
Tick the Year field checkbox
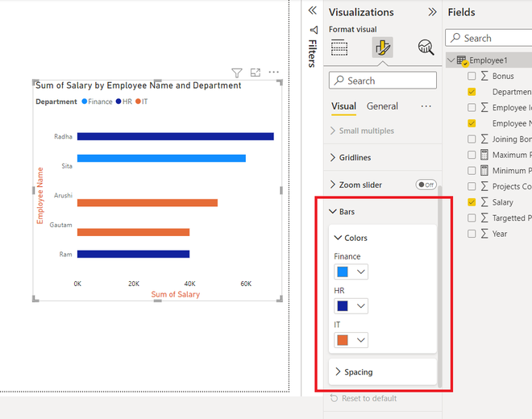click(472, 234)
